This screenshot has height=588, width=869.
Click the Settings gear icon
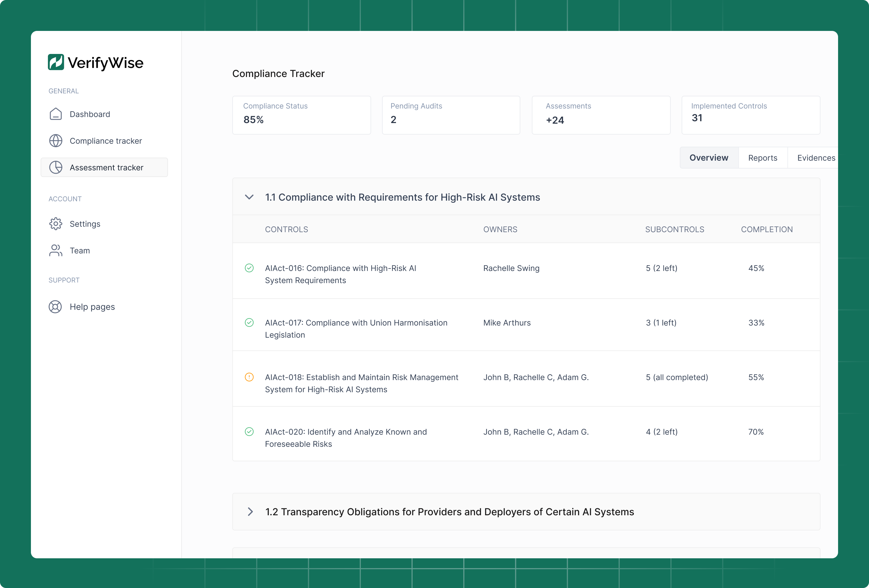[x=56, y=224]
